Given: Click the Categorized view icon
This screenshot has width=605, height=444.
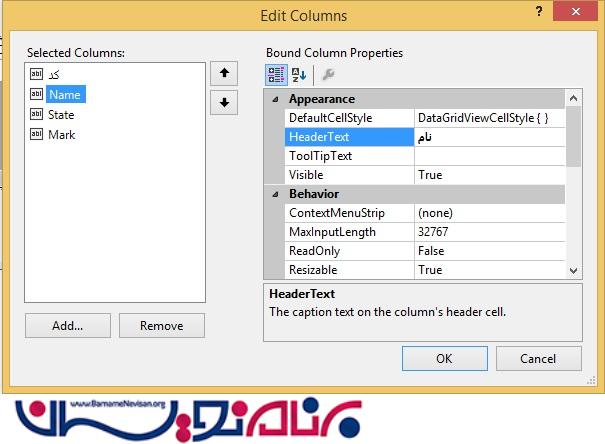Looking at the screenshot, I should (275, 74).
